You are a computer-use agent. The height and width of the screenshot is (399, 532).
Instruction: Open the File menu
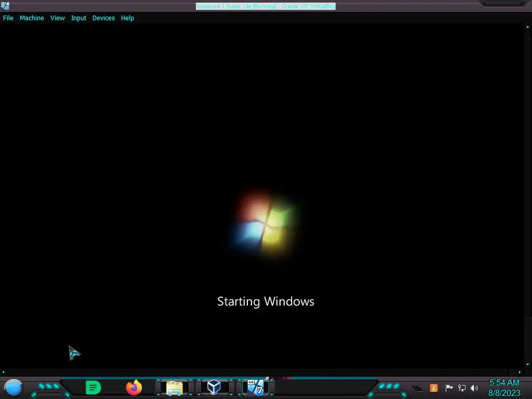[8, 18]
